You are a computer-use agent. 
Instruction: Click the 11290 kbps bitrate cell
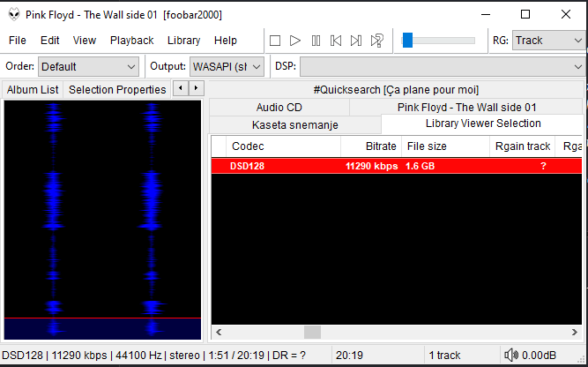tap(371, 166)
